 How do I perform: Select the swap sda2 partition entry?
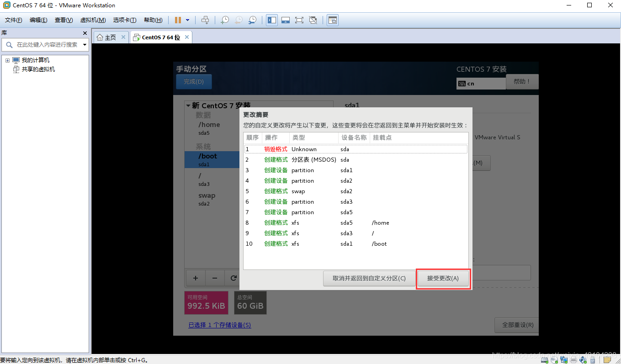click(212, 199)
